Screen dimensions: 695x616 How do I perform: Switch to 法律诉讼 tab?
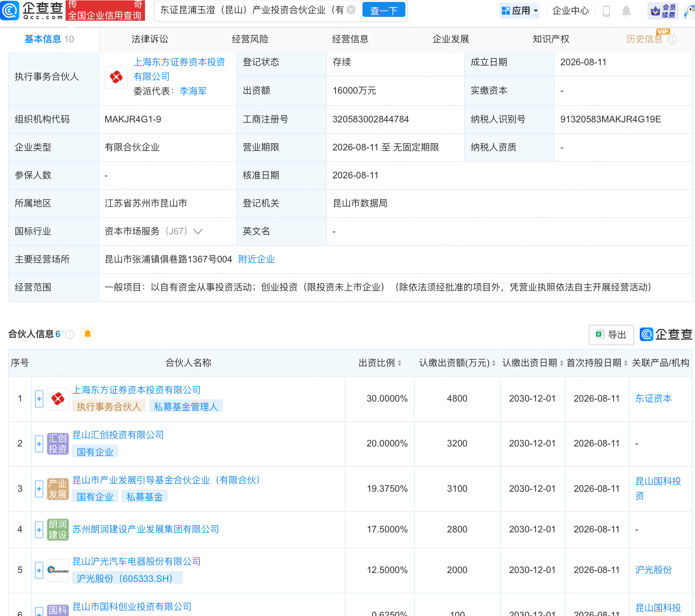click(150, 39)
